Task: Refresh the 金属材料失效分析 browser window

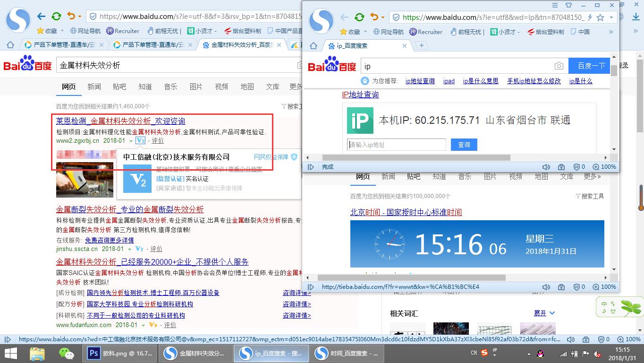Action: (x=56, y=16)
